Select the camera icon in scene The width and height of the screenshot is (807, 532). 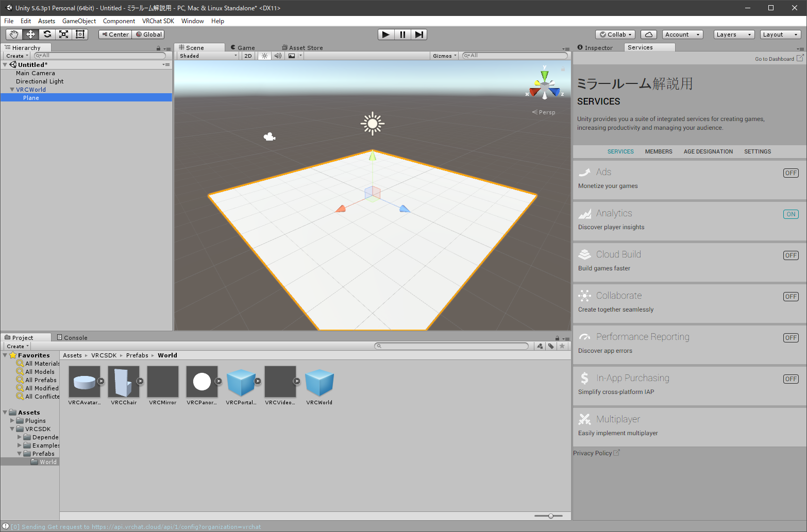pos(270,136)
